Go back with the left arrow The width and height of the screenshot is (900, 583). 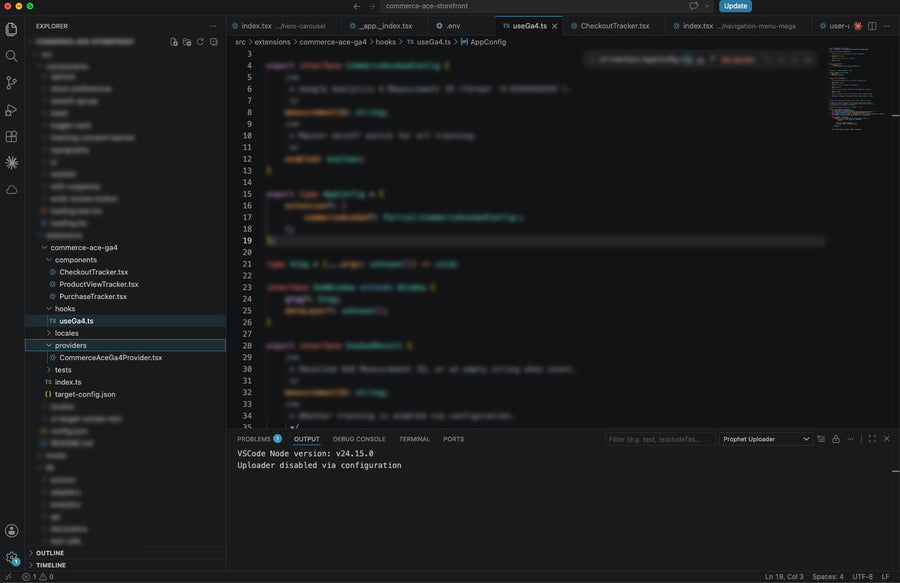pos(357,6)
